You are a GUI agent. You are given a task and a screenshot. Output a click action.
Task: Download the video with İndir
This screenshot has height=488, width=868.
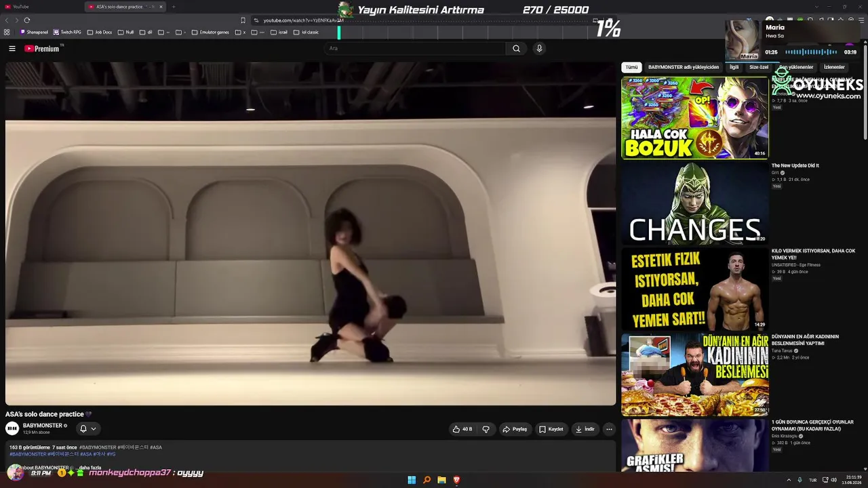click(585, 429)
